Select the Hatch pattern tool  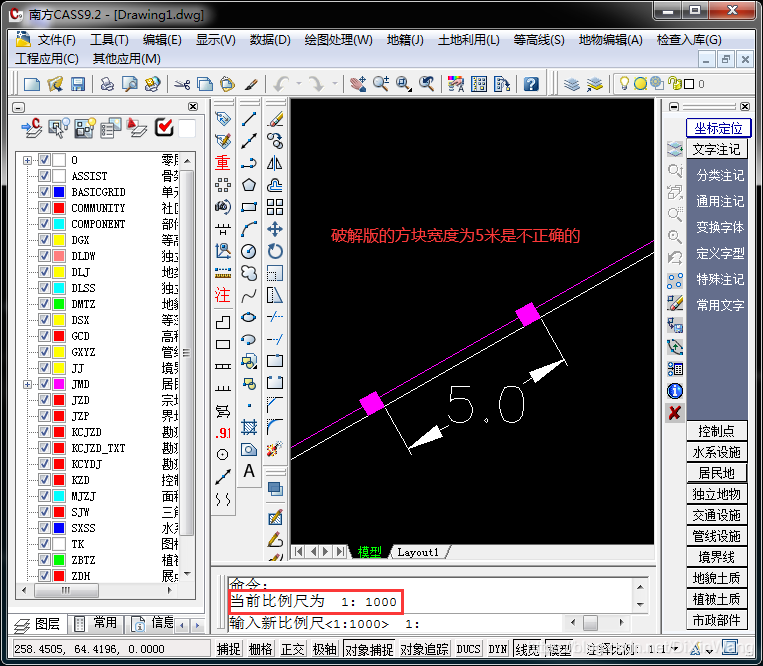tap(249, 428)
